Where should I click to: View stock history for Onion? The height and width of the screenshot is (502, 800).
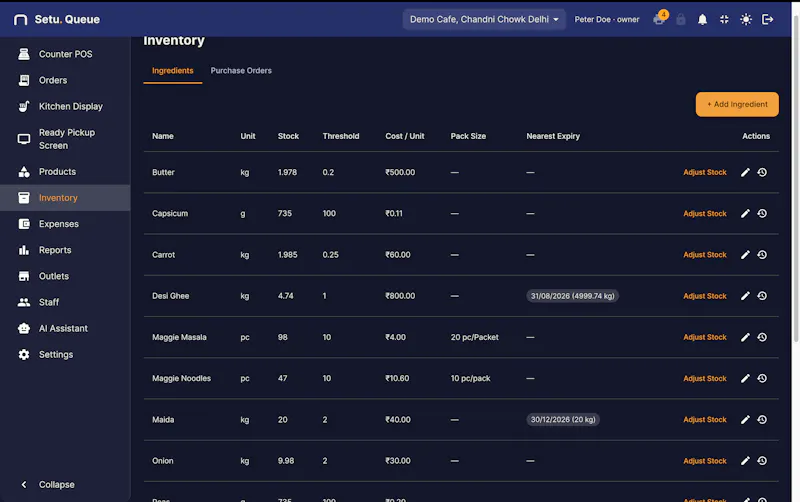point(762,461)
